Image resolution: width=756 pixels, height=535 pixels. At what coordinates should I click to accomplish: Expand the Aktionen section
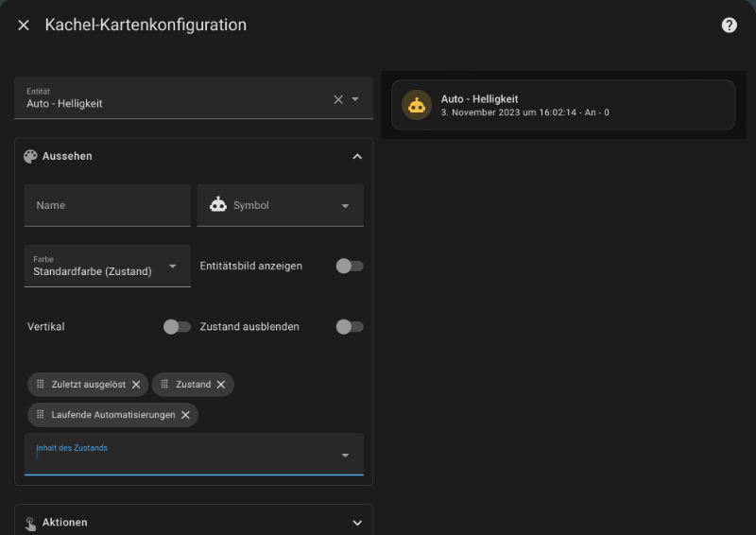[x=357, y=523]
